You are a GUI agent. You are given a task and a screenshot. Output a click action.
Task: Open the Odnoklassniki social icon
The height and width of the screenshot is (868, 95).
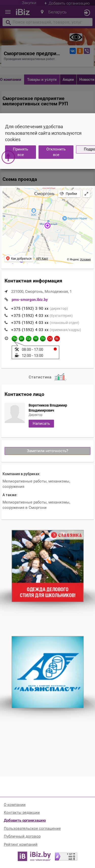80,51
